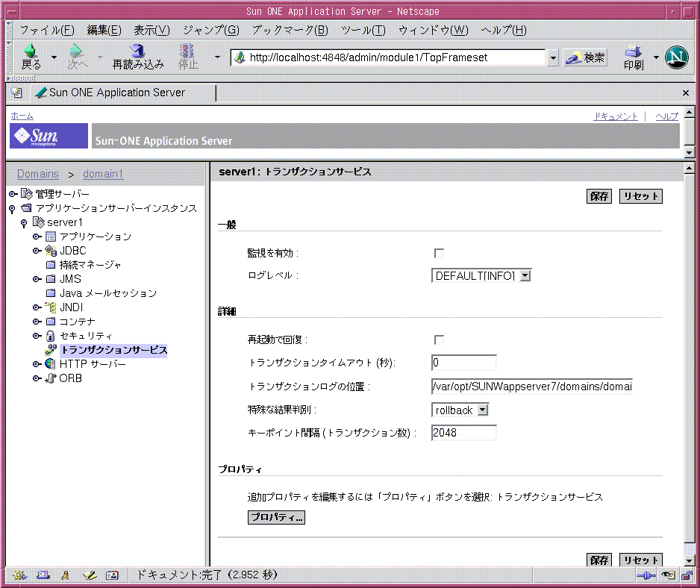Click the ORB tree icon
Viewport: 700px width, 588px height.
(x=51, y=378)
